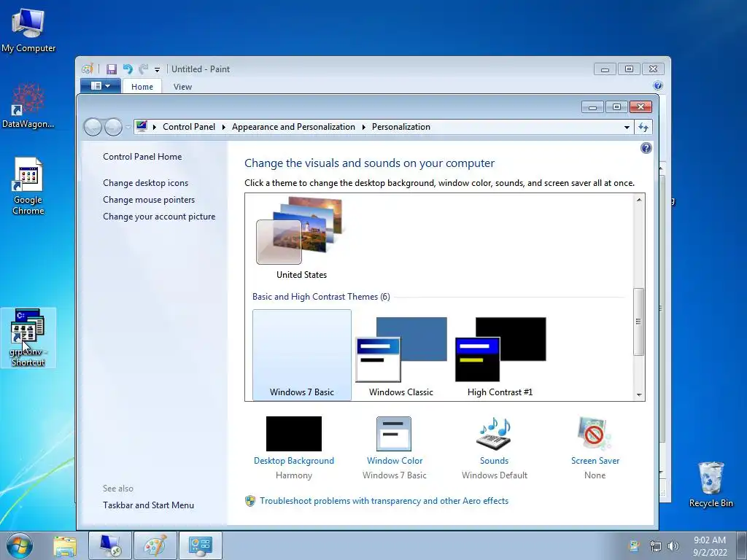747x560 pixels.
Task: Open the Window Color settings icon
Action: pos(393,434)
